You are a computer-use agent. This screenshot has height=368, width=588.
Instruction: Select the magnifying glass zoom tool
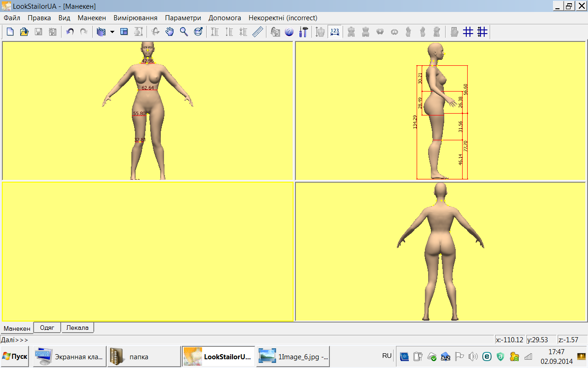[x=184, y=32]
